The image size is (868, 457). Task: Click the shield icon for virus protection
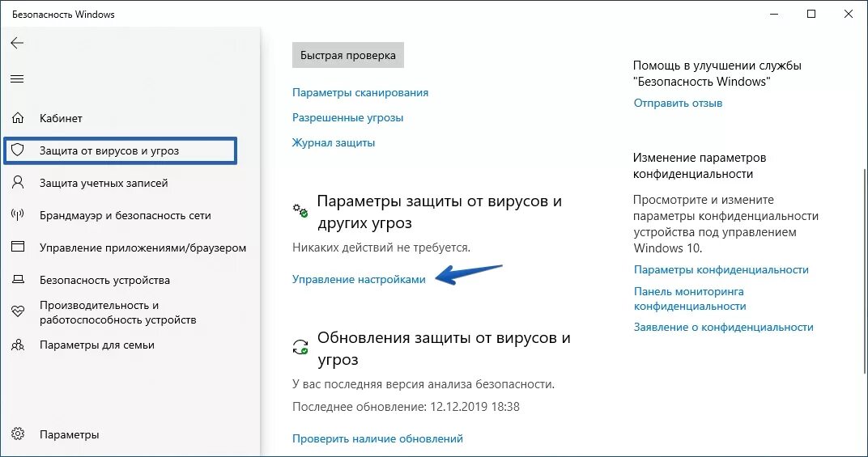click(x=18, y=150)
